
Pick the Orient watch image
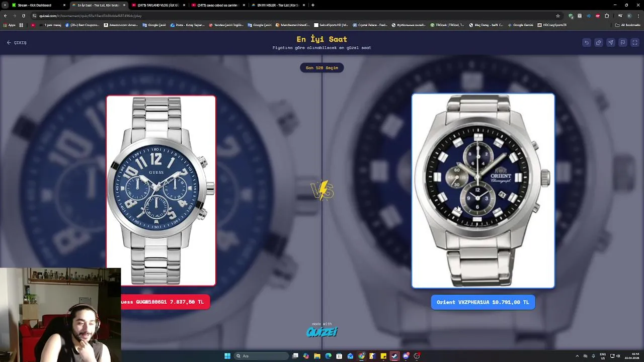coord(483,191)
